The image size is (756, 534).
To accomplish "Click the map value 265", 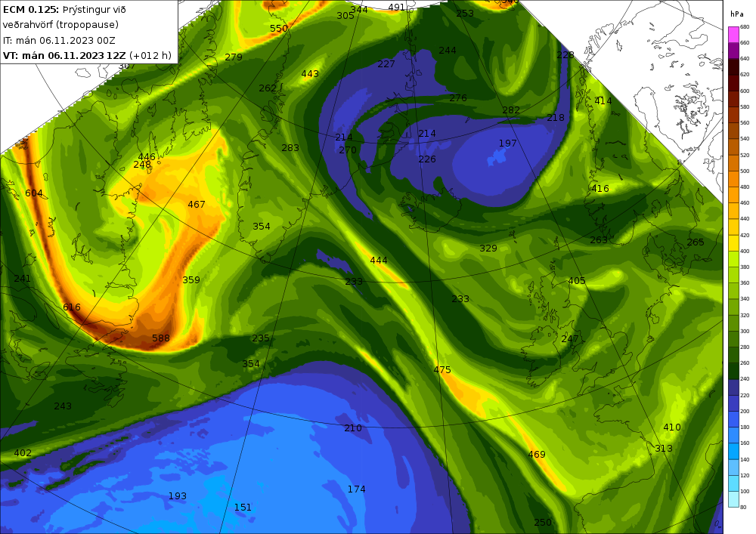I will [696, 242].
